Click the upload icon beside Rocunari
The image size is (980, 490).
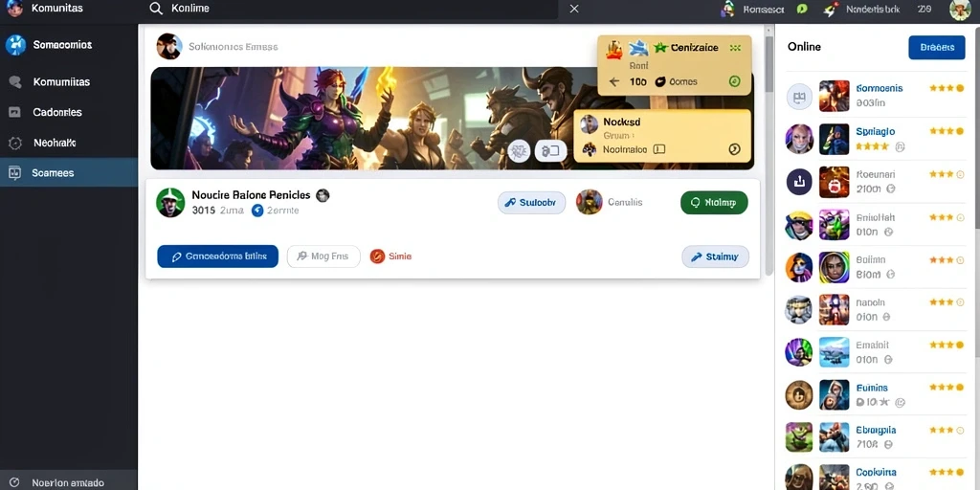tap(799, 182)
